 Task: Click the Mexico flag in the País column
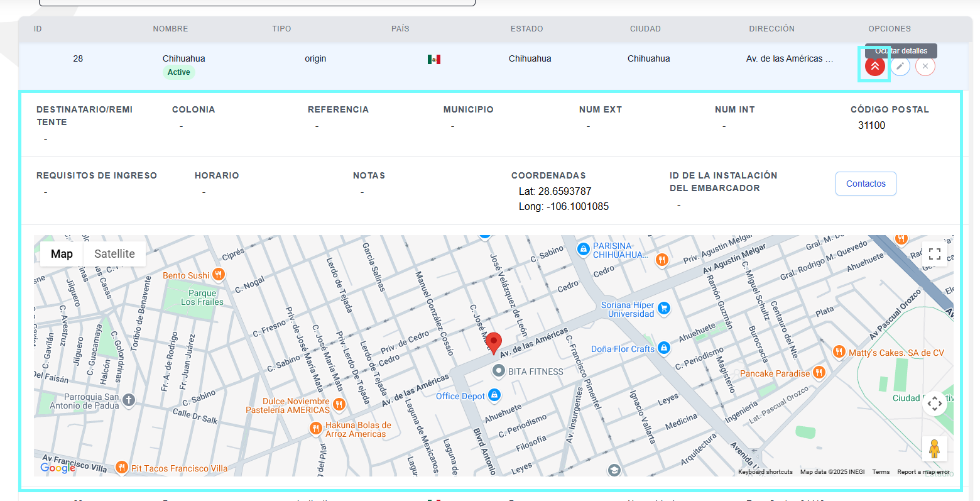pos(434,58)
